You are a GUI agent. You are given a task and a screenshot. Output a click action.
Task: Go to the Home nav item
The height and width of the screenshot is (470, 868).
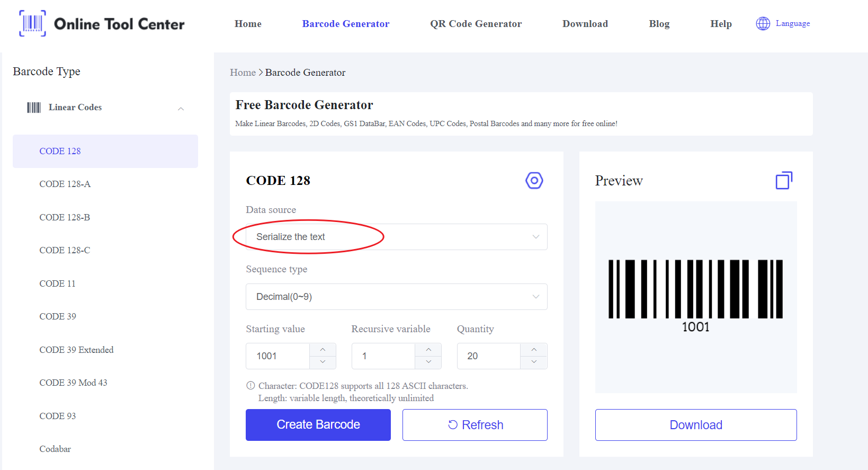(248, 24)
